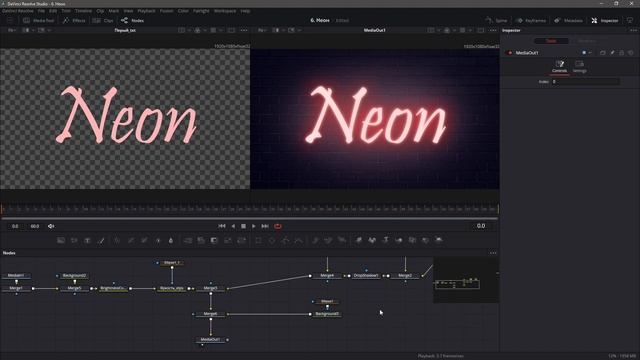This screenshot has height=360, width=640.
Task: Open MediaOut1 versions dropdown in Inspector
Action: [x=590, y=53]
